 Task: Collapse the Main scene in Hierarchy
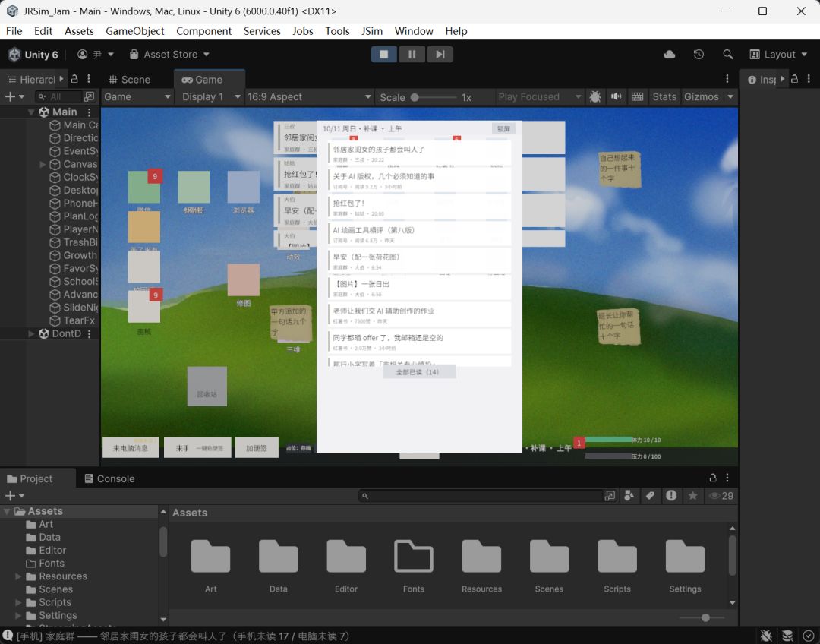[x=31, y=112]
